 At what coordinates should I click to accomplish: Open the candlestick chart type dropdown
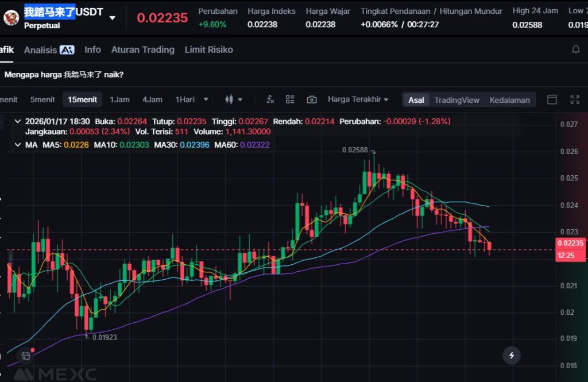pos(234,99)
